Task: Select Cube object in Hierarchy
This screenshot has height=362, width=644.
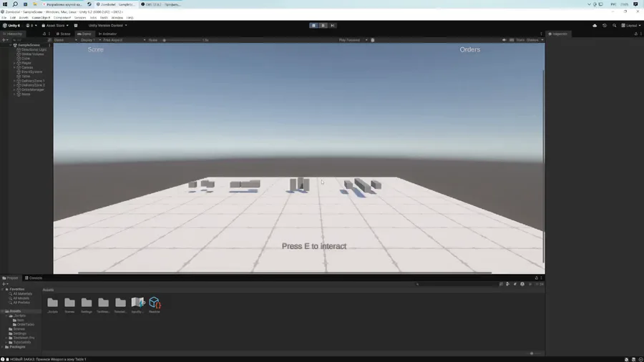Action: 26,59
